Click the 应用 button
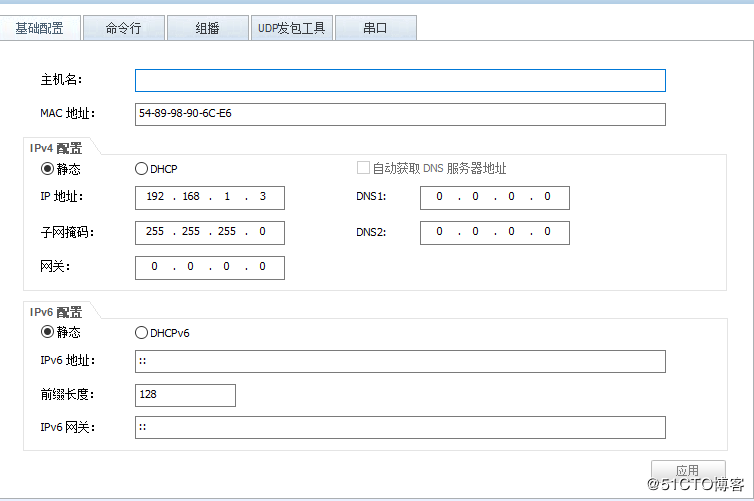754x501 pixels. [x=688, y=470]
